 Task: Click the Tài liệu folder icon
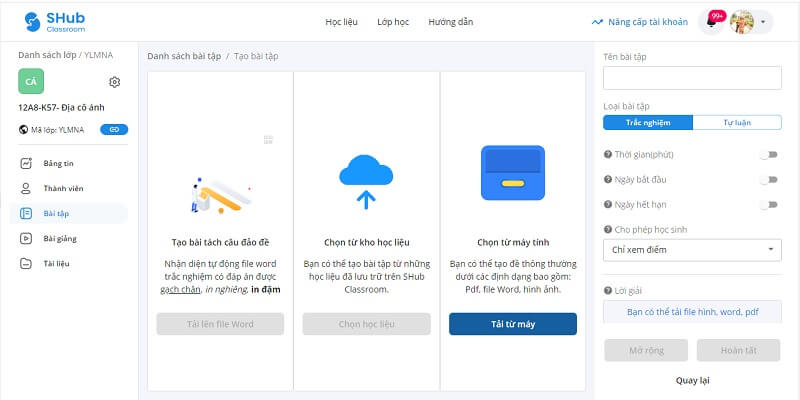coord(26,263)
